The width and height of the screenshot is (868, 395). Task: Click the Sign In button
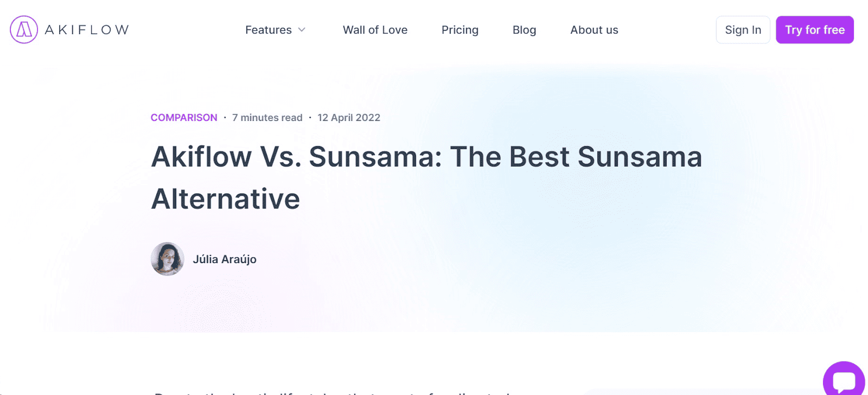[743, 30]
